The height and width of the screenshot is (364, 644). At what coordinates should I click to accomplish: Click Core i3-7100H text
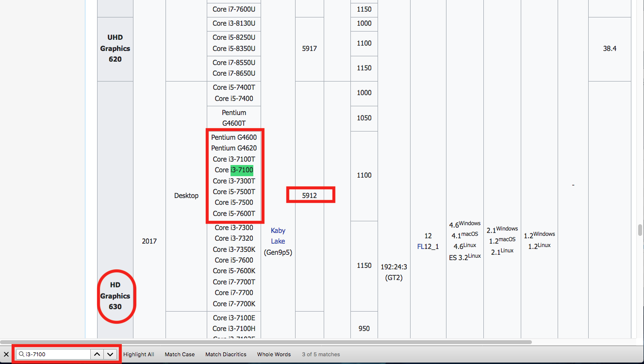pos(234,329)
